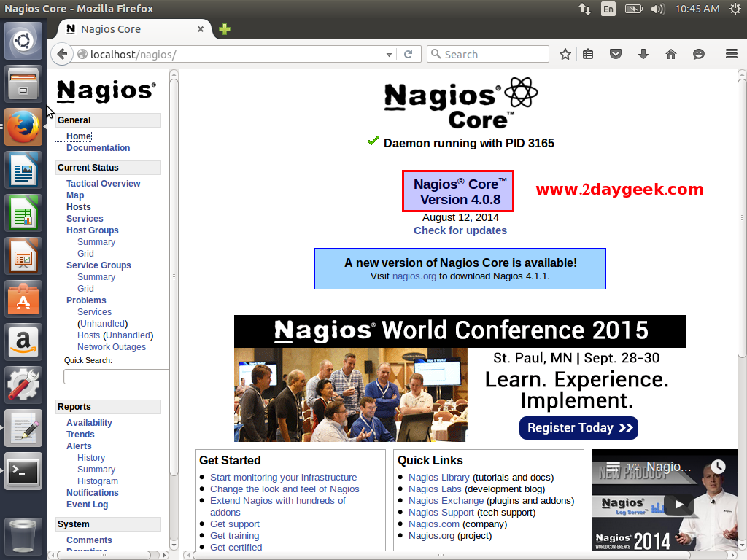Open System Settings wrench icon
The width and height of the screenshot is (747, 560).
pos(23,385)
